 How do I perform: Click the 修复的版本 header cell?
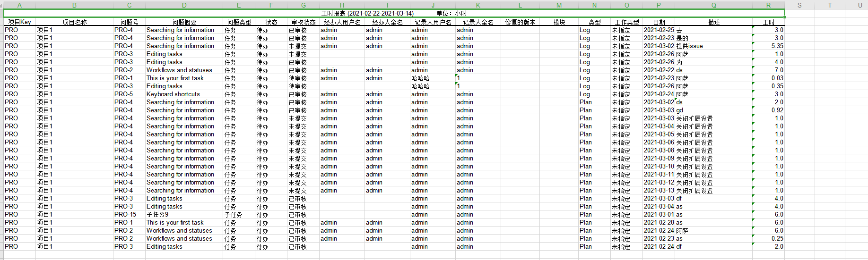pos(520,22)
